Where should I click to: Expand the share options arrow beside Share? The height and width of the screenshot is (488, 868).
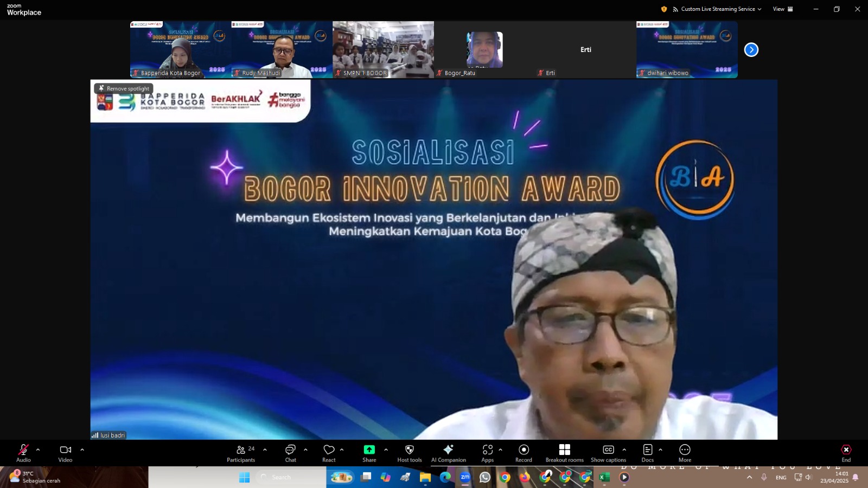pyautogui.click(x=386, y=450)
